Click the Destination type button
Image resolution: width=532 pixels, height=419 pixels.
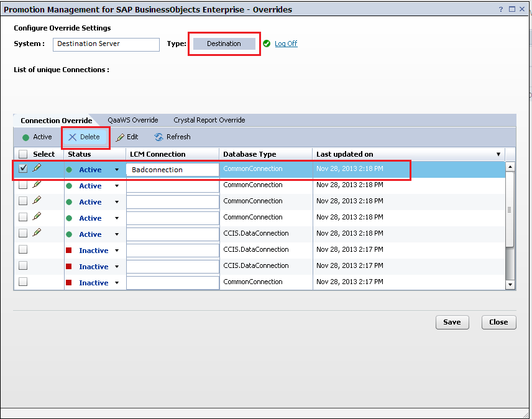pos(224,44)
